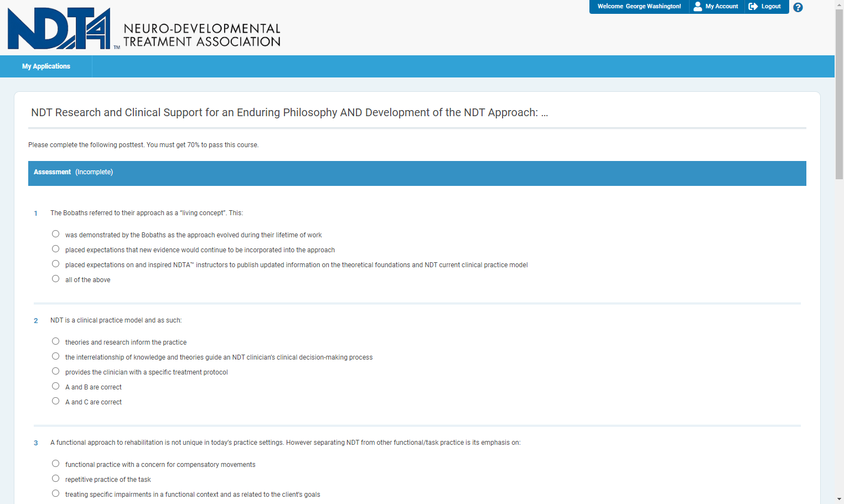Select 'the interrelationship of knowledge and theories' option
The width and height of the screenshot is (844, 504).
55,356
